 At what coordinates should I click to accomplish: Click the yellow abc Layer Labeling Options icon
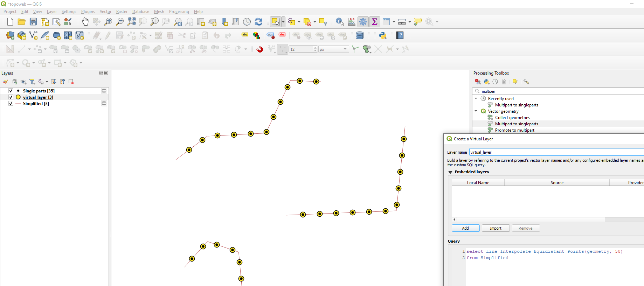pos(245,35)
